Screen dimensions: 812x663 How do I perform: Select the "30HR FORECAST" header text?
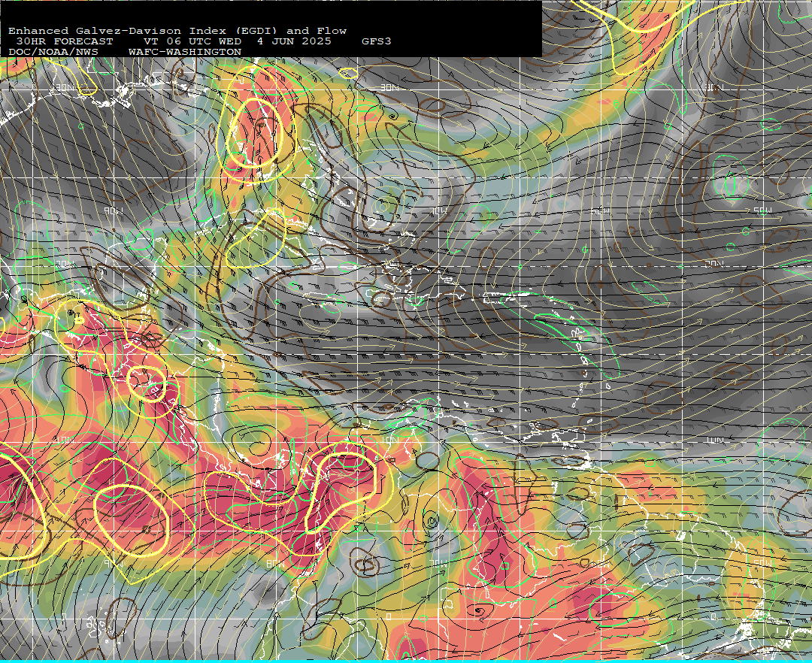pyautogui.click(x=64, y=41)
